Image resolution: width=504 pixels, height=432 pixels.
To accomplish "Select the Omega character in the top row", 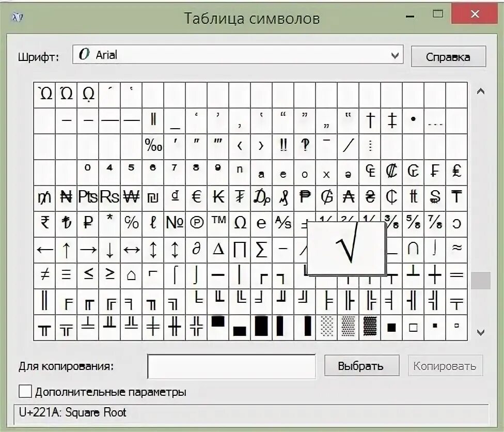I will [x=44, y=93].
